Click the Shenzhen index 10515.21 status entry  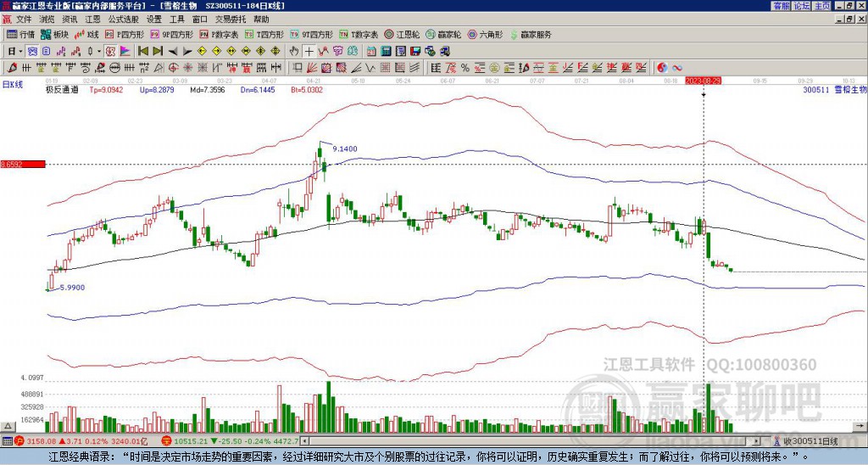230,441
